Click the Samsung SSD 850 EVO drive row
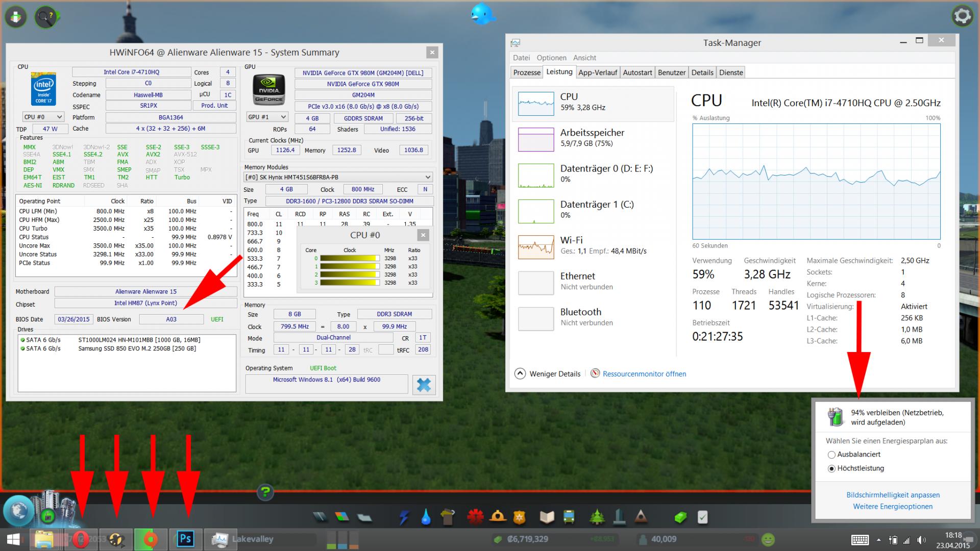 pyautogui.click(x=127, y=348)
